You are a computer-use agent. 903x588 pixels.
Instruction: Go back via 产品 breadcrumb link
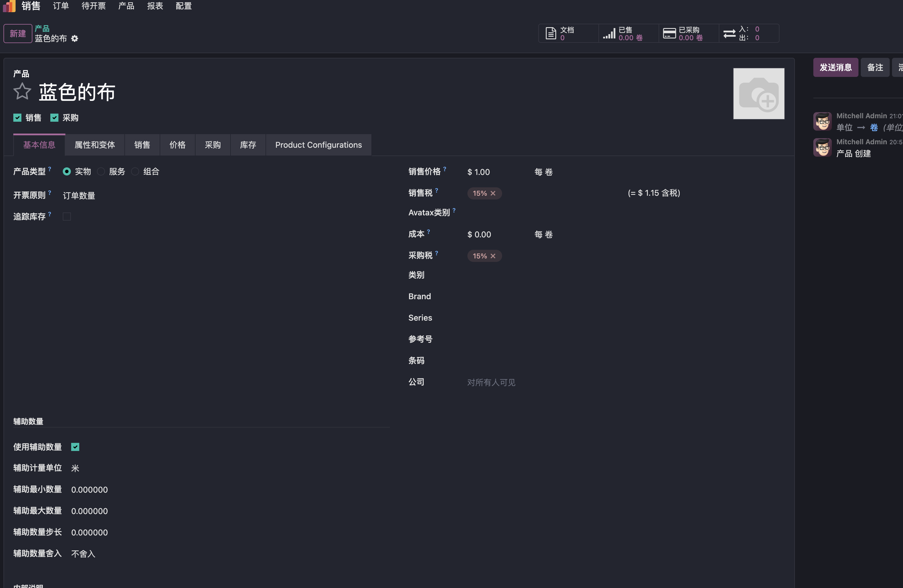42,29
